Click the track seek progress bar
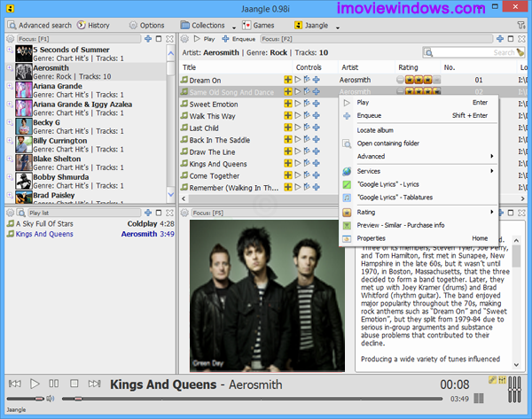The height and width of the screenshot is (419, 532). point(252,399)
